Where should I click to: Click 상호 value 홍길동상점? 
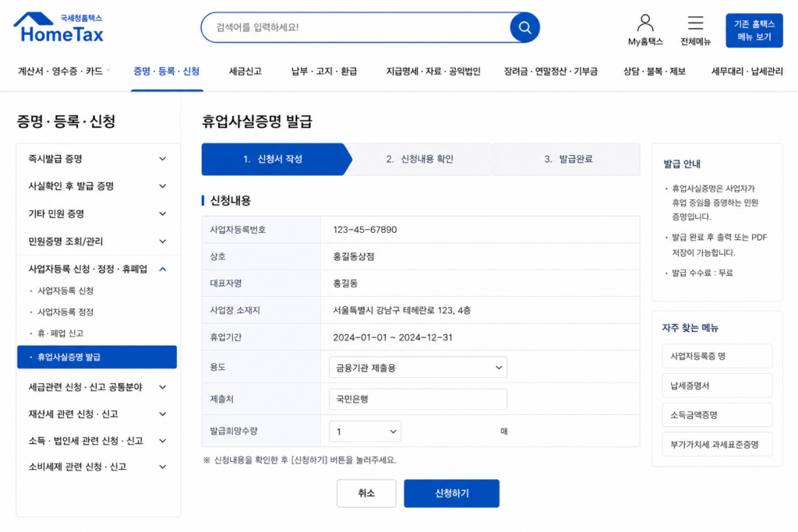tap(354, 256)
